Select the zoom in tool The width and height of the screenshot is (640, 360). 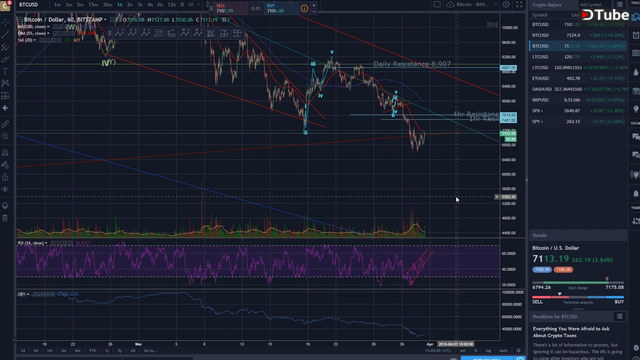[5, 136]
